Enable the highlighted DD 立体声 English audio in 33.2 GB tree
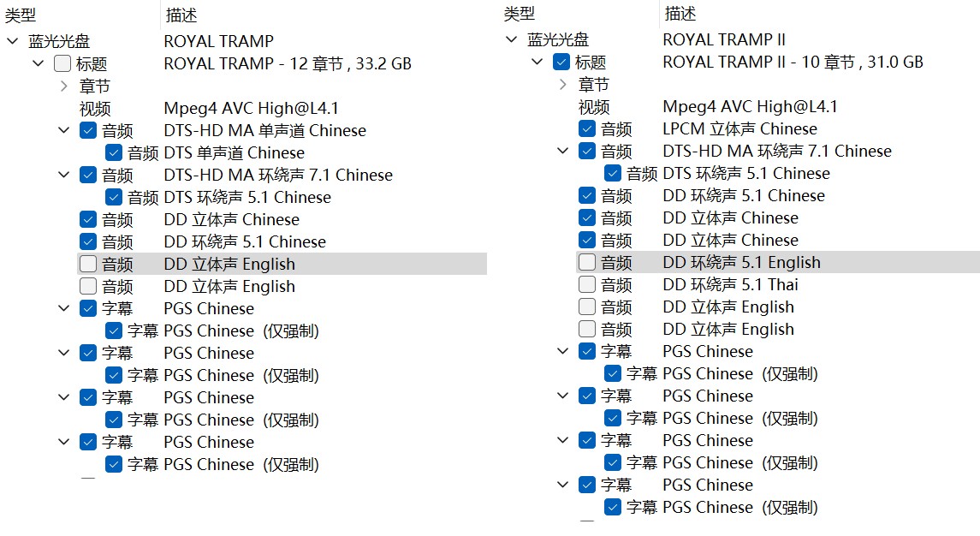The height and width of the screenshot is (536, 980). tap(88, 264)
